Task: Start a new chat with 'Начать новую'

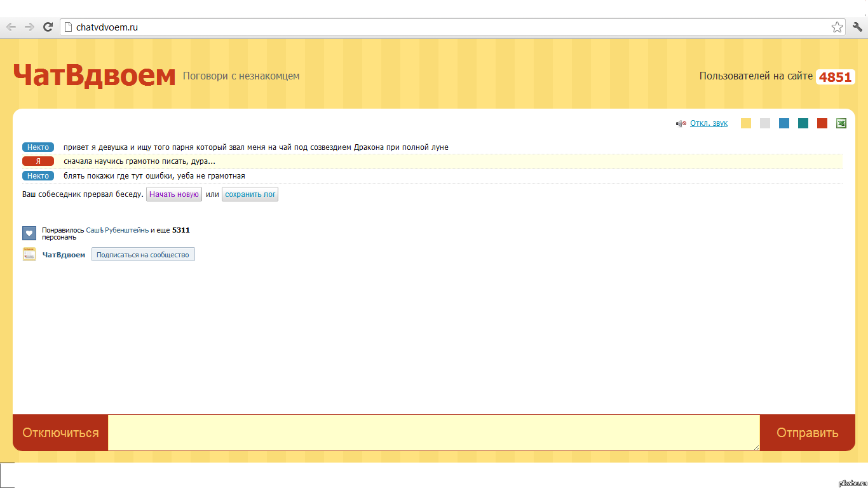Action: [x=174, y=194]
